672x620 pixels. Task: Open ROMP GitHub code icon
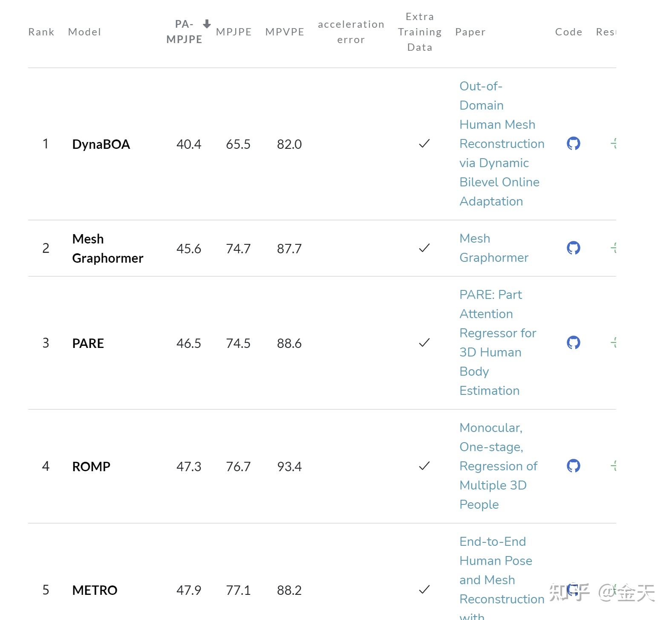click(x=573, y=466)
